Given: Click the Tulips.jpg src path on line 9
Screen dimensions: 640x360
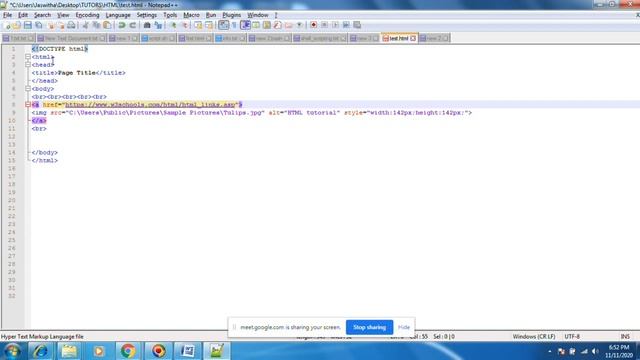Looking at the screenshot, I should (164, 113).
